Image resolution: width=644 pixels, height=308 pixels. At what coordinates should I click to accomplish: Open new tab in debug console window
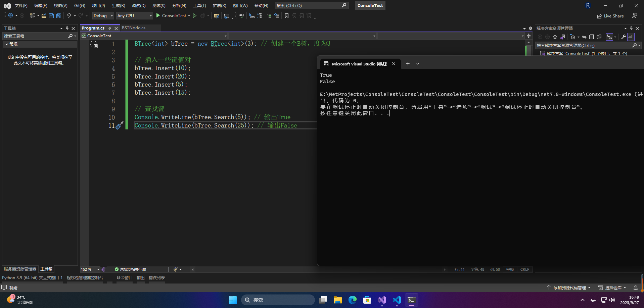[408, 64]
